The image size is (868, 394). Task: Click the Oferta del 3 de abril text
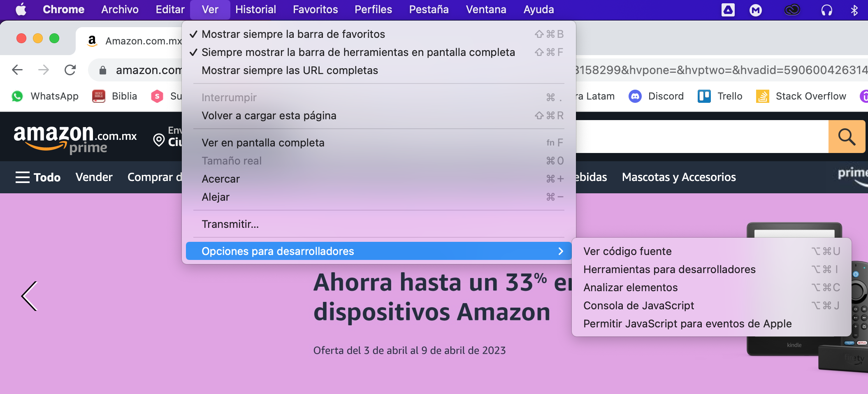click(x=409, y=350)
